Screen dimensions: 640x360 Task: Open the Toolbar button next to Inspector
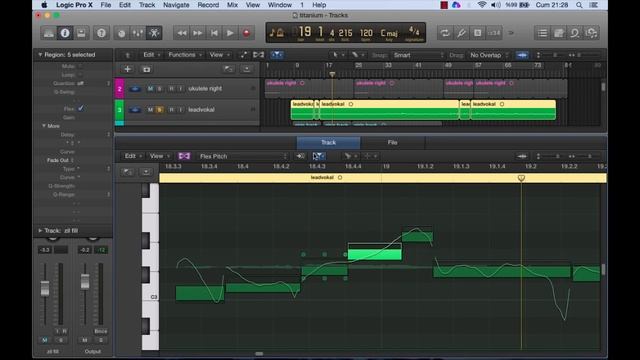click(x=81, y=33)
